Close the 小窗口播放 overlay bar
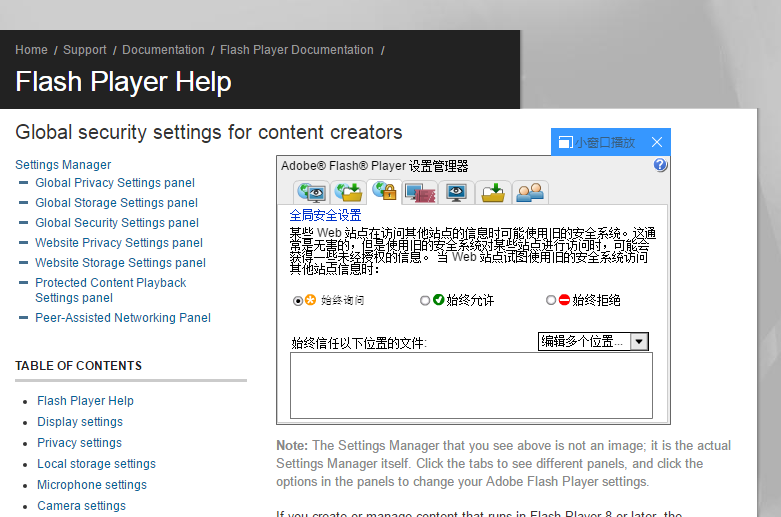 point(657,142)
